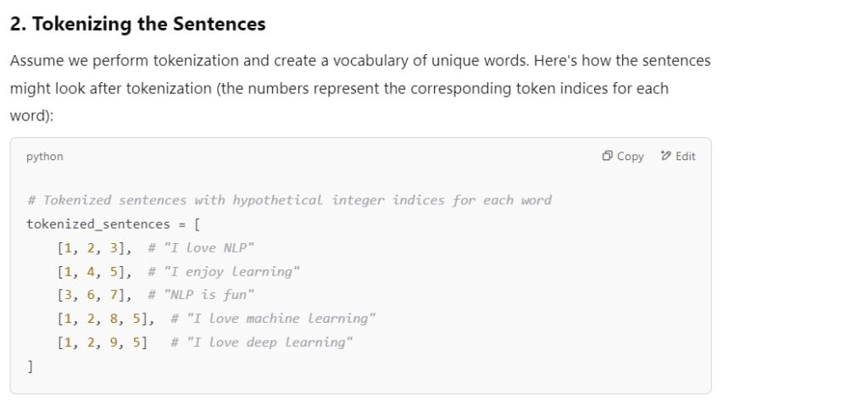Image resolution: width=868 pixels, height=405 pixels.
Task: Click the pencil edit icon in the code block
Action: coord(665,157)
